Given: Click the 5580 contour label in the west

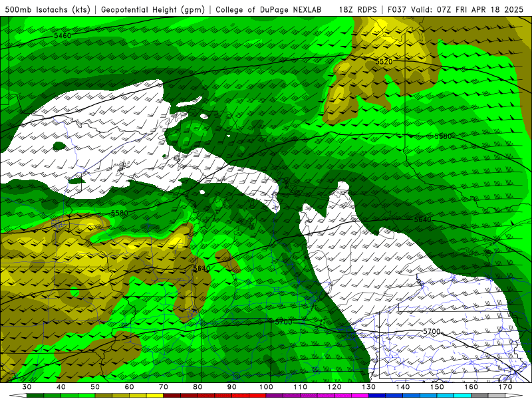Looking at the screenshot, I should 120,213.
